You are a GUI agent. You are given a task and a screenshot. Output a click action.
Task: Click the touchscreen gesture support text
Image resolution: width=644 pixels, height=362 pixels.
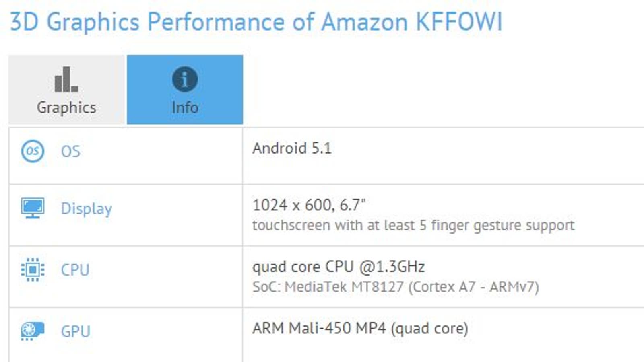coord(413,225)
